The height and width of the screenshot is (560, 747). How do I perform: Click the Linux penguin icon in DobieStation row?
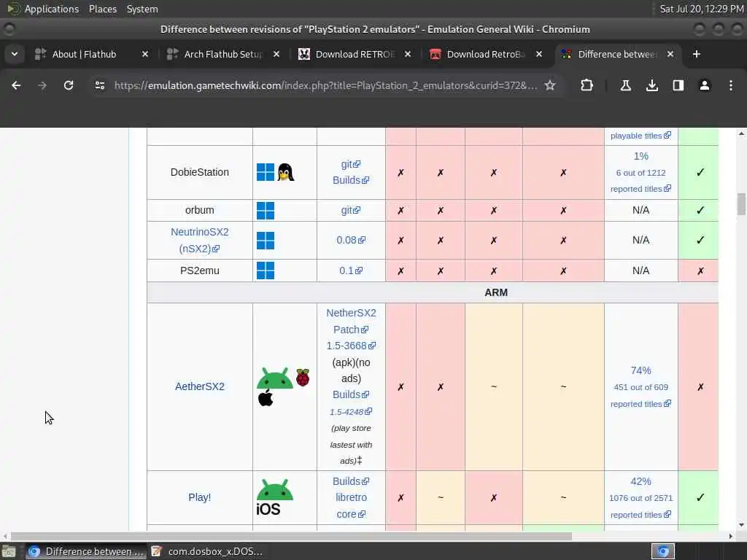click(286, 172)
